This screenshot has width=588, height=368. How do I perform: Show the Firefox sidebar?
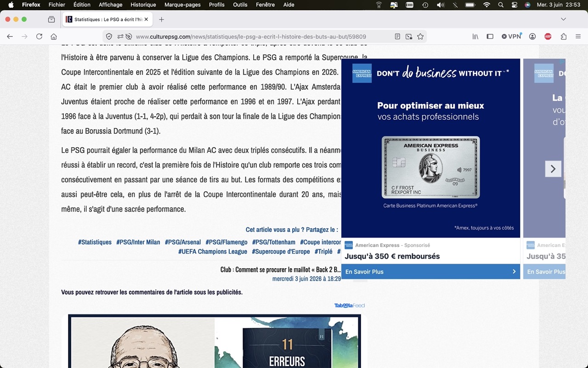(x=490, y=37)
